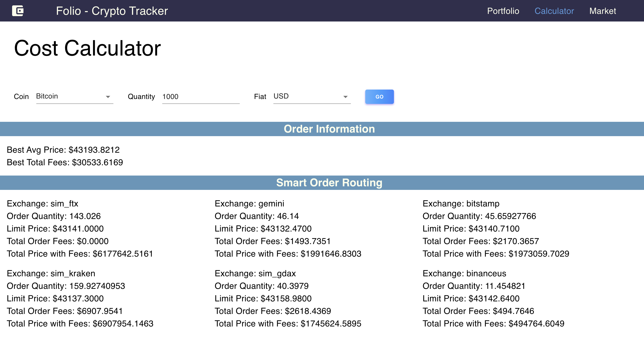The width and height of the screenshot is (644, 339).
Task: Expand the Coin dropdown arrow
Action: (x=108, y=97)
